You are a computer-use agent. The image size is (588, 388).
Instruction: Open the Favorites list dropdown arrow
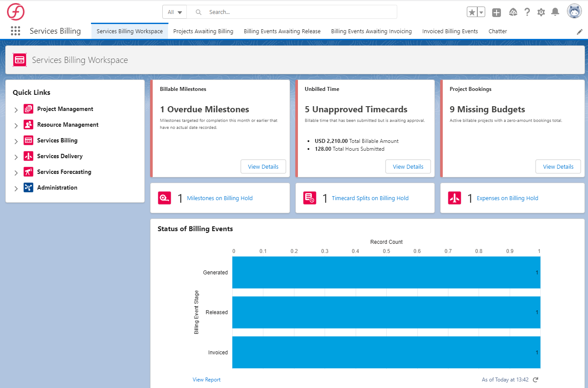[481, 12]
